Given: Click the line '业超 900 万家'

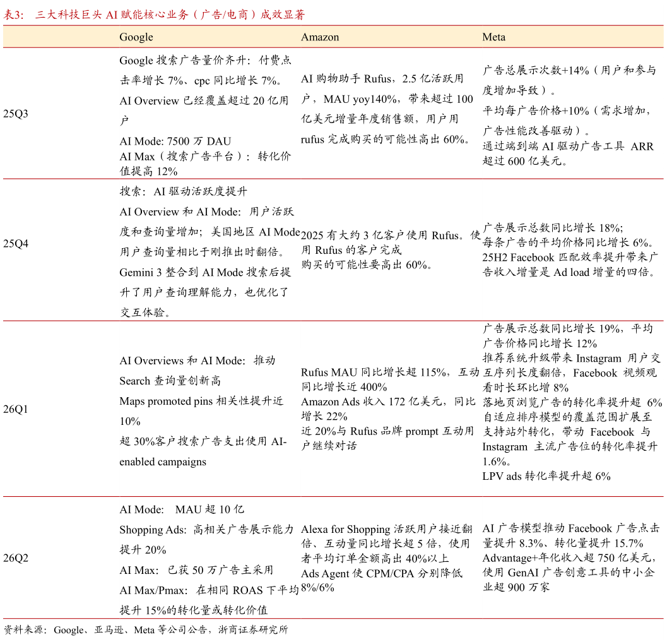Looking at the screenshot, I should coord(516,587).
